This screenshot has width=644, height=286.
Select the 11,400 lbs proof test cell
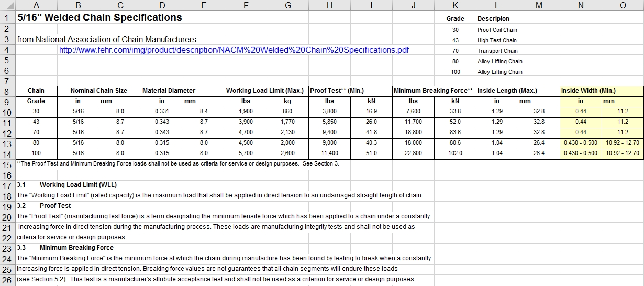(x=329, y=153)
